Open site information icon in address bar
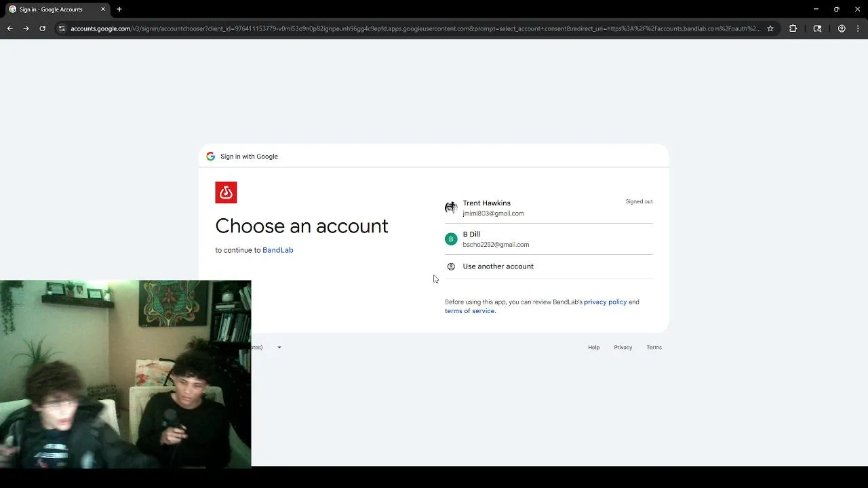This screenshot has height=488, width=868. [x=62, y=28]
